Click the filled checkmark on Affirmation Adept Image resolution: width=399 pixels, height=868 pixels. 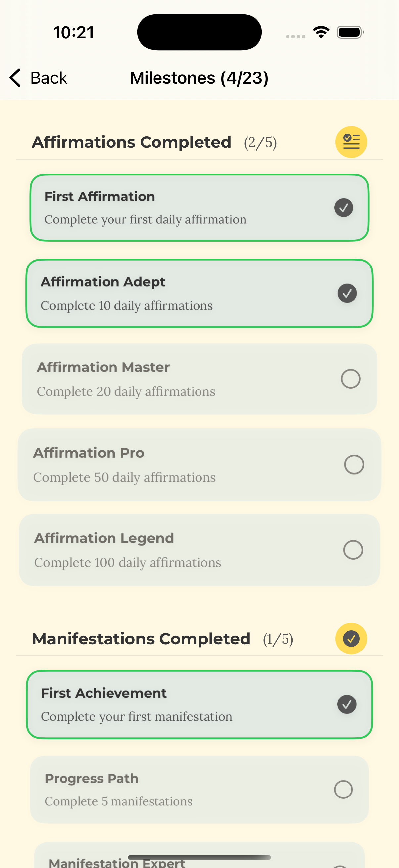347,293
